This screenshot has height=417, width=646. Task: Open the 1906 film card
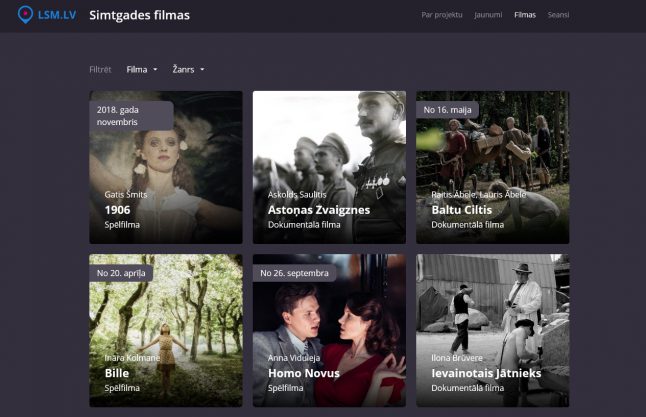pyautogui.click(x=166, y=168)
